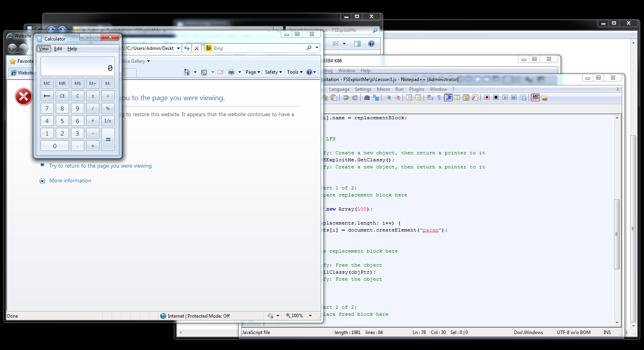Click calculator CE clear entry button
Image resolution: width=644 pixels, height=350 pixels.
(x=62, y=96)
